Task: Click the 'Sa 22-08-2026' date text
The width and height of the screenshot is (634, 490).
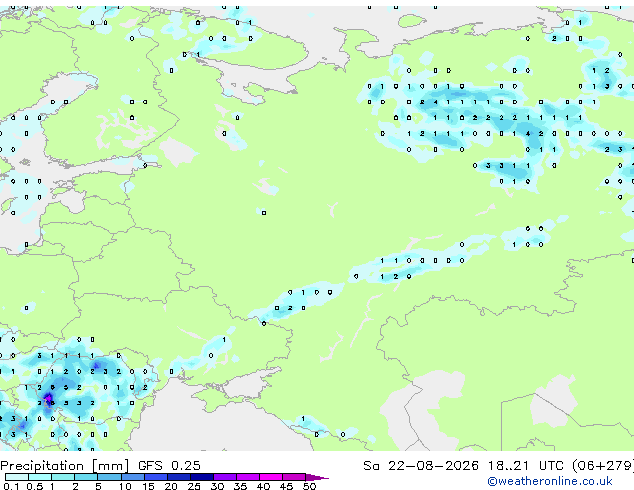Action: point(421,466)
